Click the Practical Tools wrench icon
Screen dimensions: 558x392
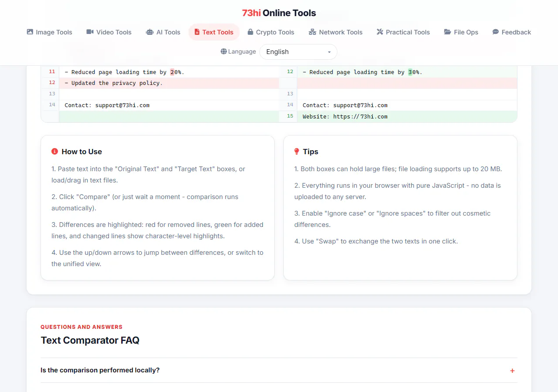coord(380,32)
